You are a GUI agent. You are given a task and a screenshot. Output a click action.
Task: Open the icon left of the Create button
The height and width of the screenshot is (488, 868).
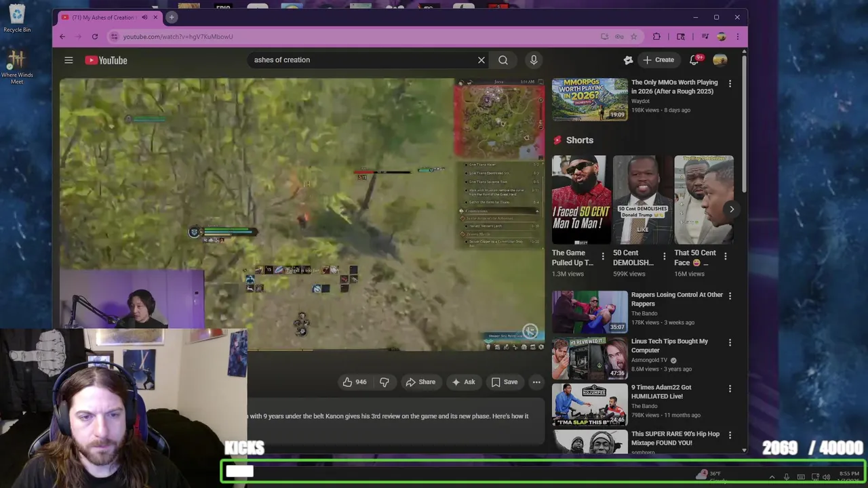point(628,60)
